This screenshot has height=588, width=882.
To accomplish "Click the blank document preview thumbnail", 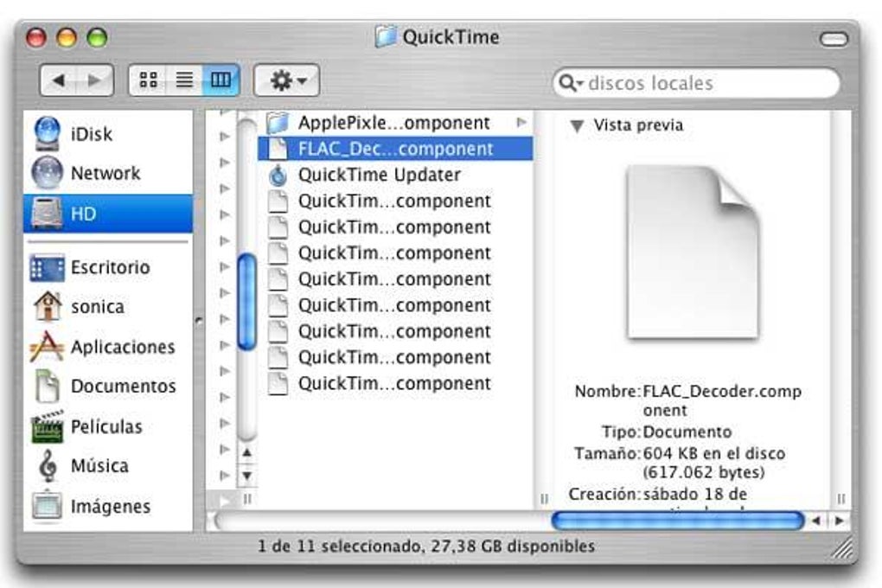I will point(693,252).
